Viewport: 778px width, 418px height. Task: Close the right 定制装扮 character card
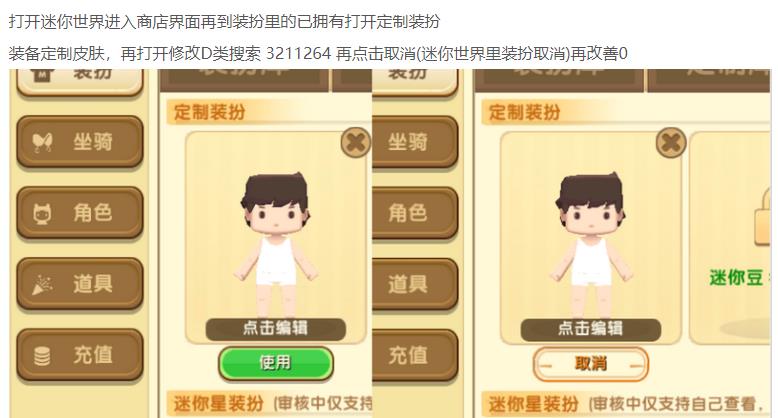tap(671, 143)
